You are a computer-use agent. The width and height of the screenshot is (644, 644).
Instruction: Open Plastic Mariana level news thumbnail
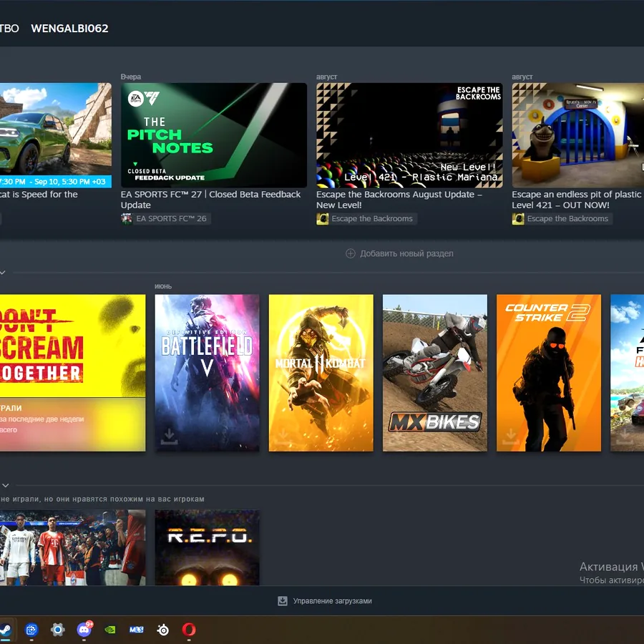tap(409, 135)
